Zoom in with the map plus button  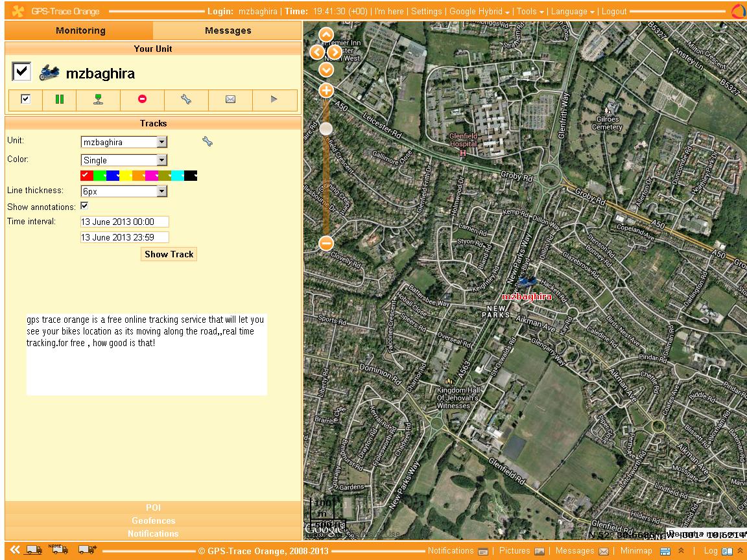point(326,91)
